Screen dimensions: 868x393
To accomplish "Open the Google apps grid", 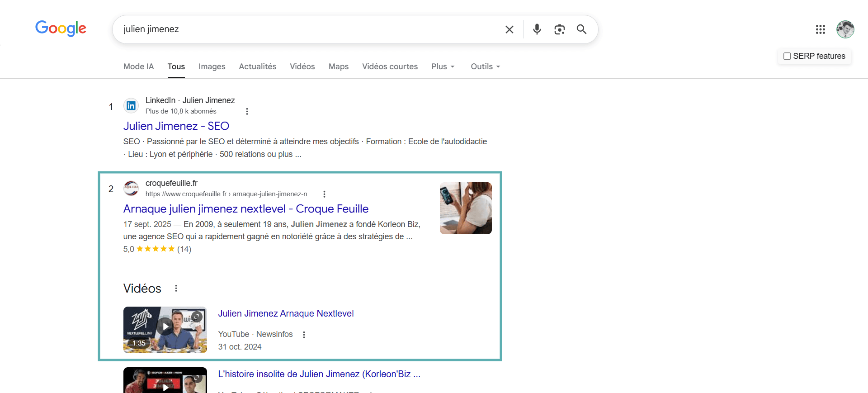I will coord(820,29).
